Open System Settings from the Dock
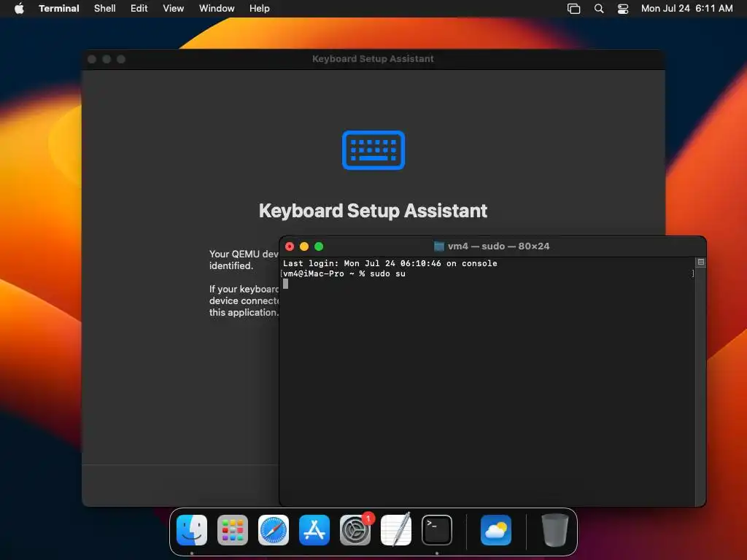 click(355, 530)
